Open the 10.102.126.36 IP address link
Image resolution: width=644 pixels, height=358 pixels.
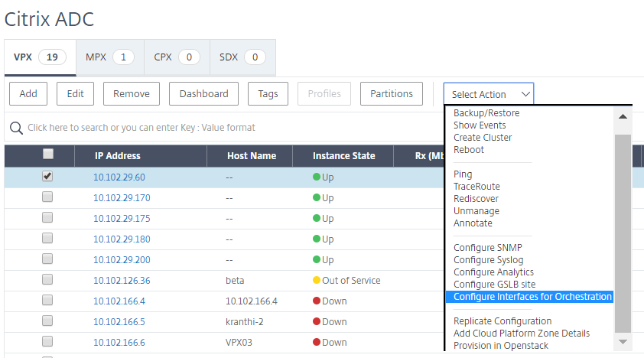coord(122,281)
